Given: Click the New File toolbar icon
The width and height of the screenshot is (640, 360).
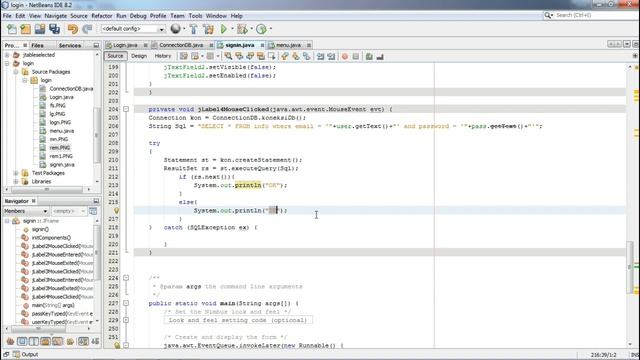Looking at the screenshot, I should click(12, 29).
